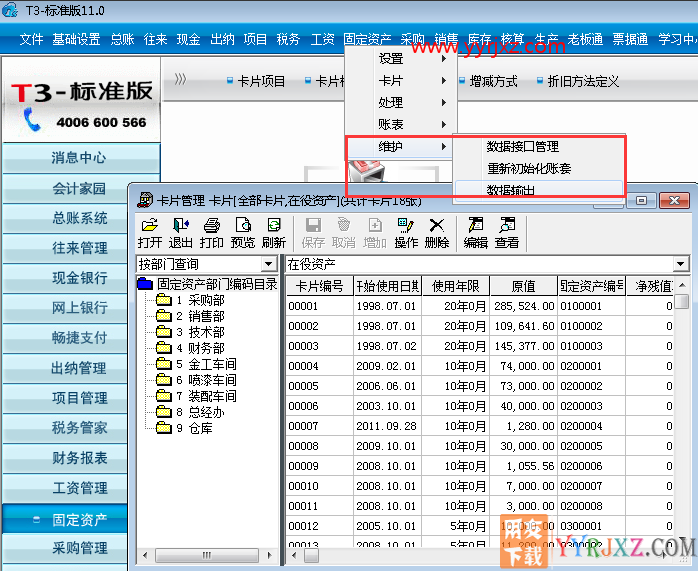698x571 pixels.
Task: Click the 打开 toolbar icon in 卡片管理
Action: [150, 233]
